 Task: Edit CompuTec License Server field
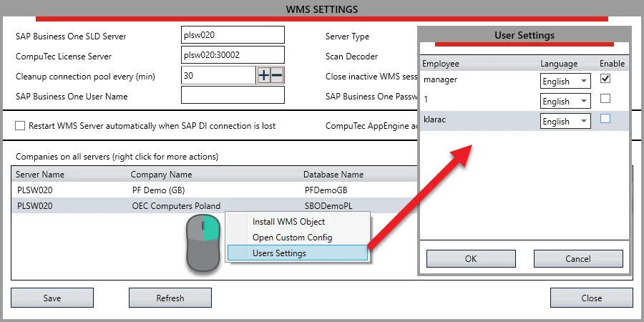click(x=233, y=54)
